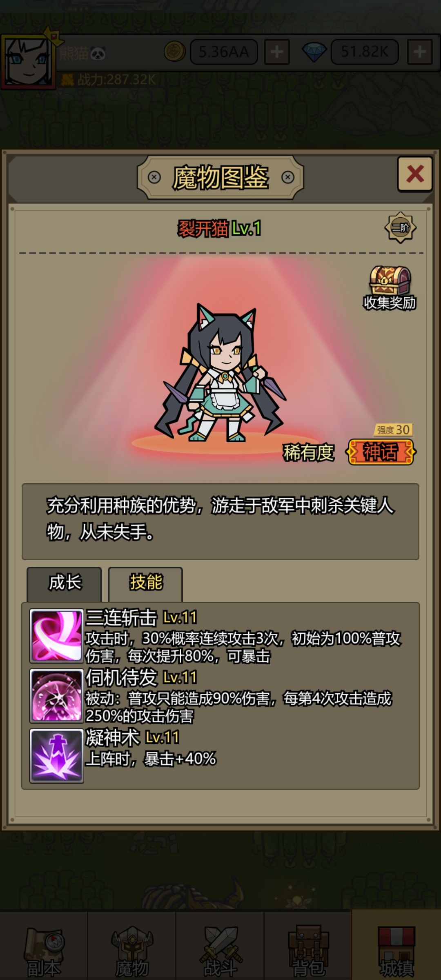
Task: Click the 神话 rarity badge
Action: point(381,452)
